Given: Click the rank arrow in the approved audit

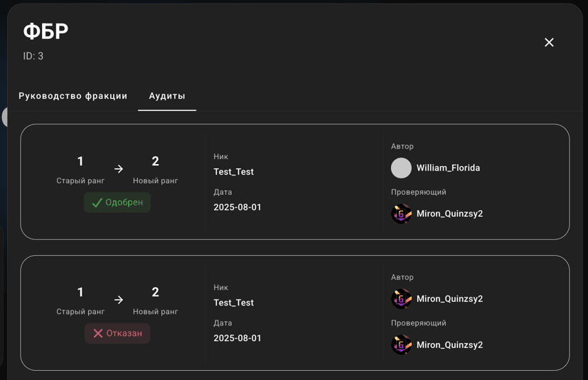Looking at the screenshot, I should pyautogui.click(x=119, y=169).
